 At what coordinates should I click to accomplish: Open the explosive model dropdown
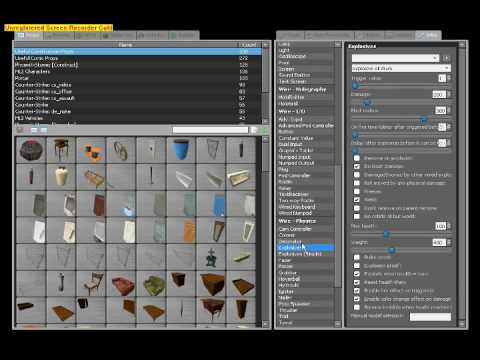(x=401, y=68)
